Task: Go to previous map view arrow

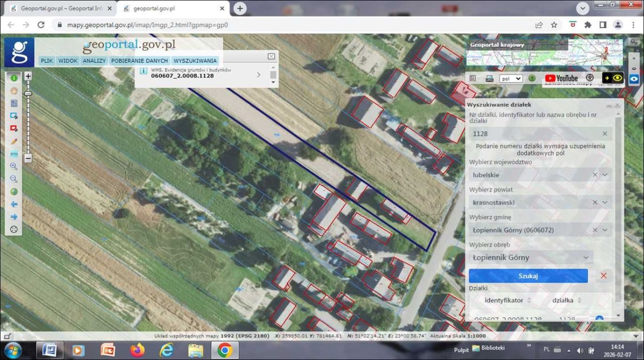Action: click(x=14, y=204)
